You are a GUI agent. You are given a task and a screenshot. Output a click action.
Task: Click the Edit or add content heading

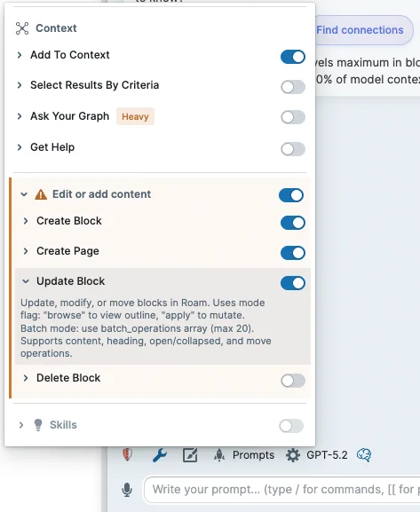click(x=101, y=194)
